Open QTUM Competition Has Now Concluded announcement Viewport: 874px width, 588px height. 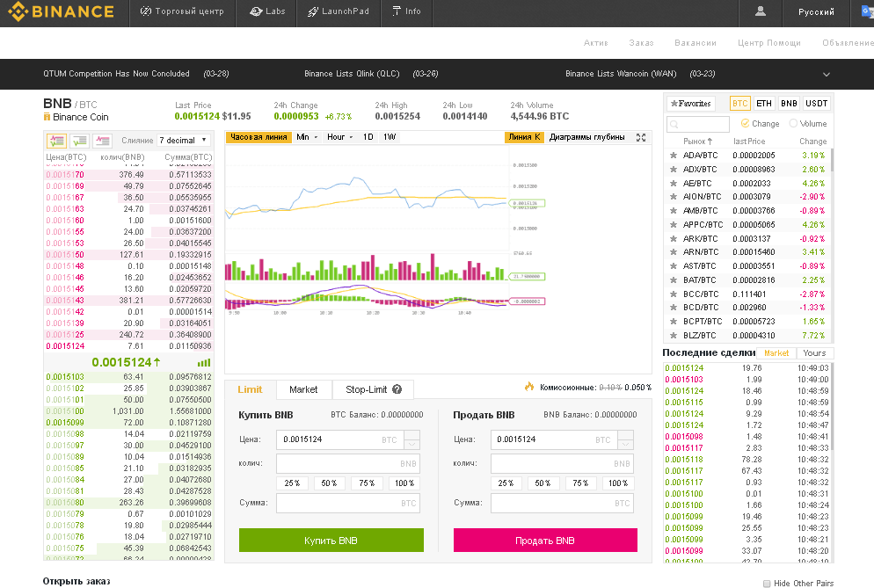coord(116,74)
